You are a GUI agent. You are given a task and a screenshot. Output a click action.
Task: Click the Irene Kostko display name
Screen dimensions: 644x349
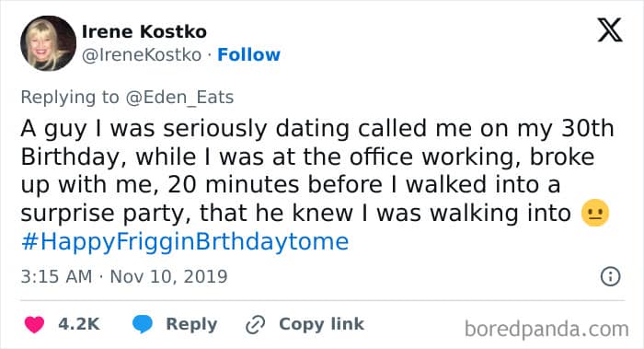[144, 31]
